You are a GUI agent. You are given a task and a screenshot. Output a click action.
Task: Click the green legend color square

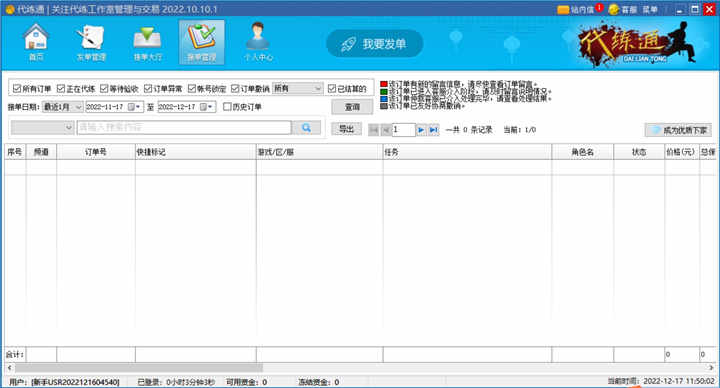click(x=384, y=92)
